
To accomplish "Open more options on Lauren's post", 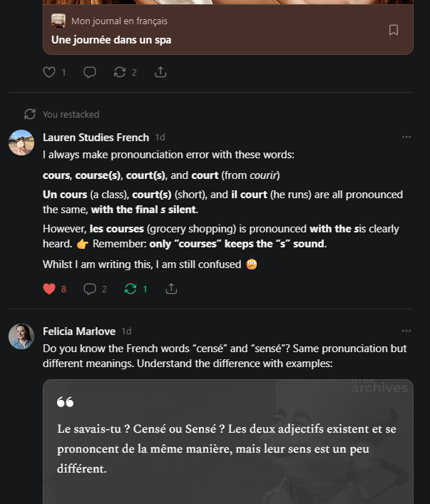I will (406, 137).
